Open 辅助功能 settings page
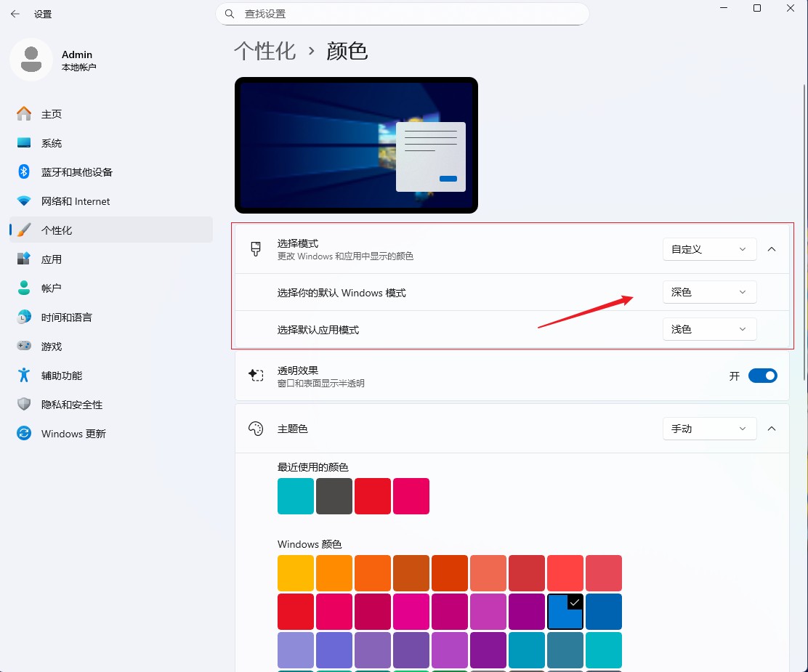 point(111,375)
